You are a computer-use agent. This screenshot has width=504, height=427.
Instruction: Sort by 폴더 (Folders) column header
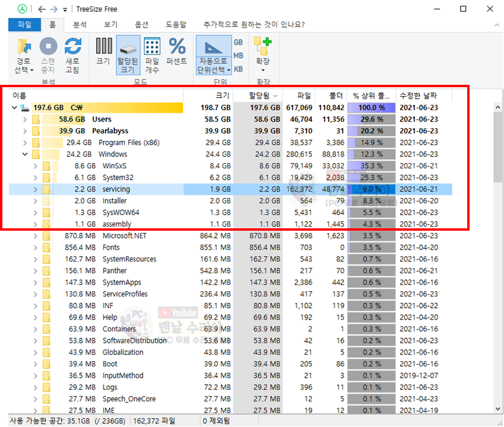pos(331,95)
